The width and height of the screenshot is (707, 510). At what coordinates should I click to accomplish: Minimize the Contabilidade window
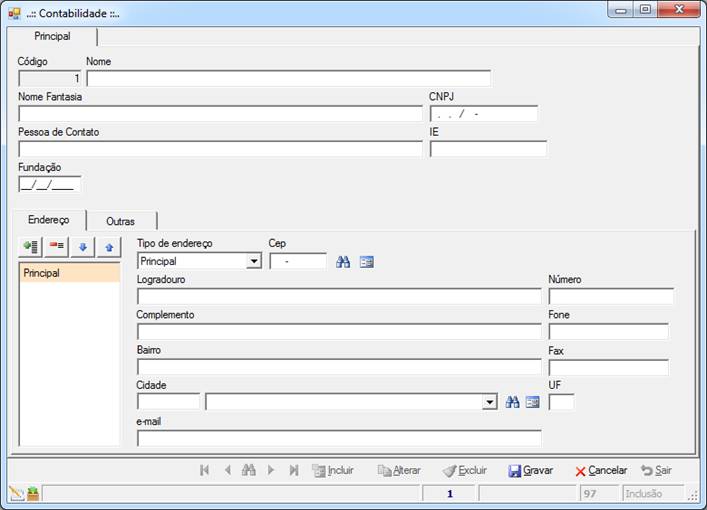pyautogui.click(x=621, y=10)
